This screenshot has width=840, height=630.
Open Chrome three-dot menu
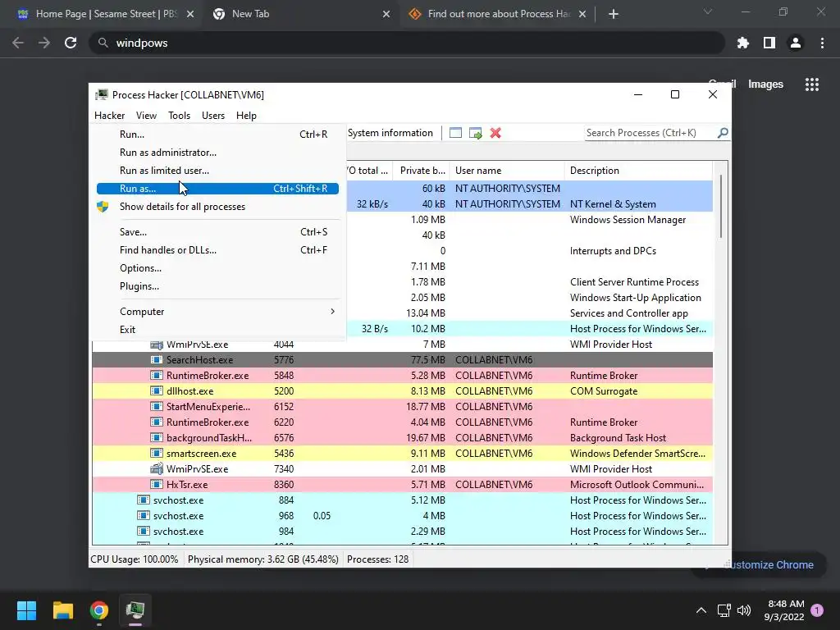(x=822, y=43)
